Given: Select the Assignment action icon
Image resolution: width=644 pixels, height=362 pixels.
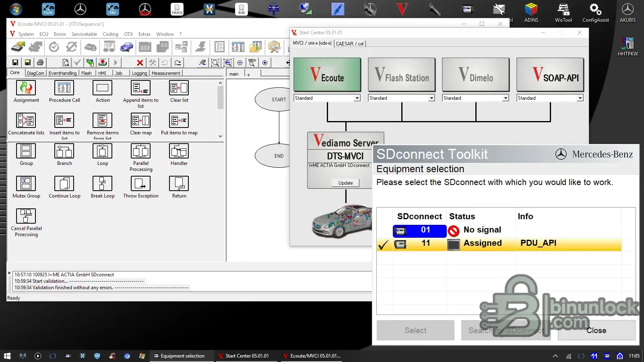Looking at the screenshot, I should [26, 88].
